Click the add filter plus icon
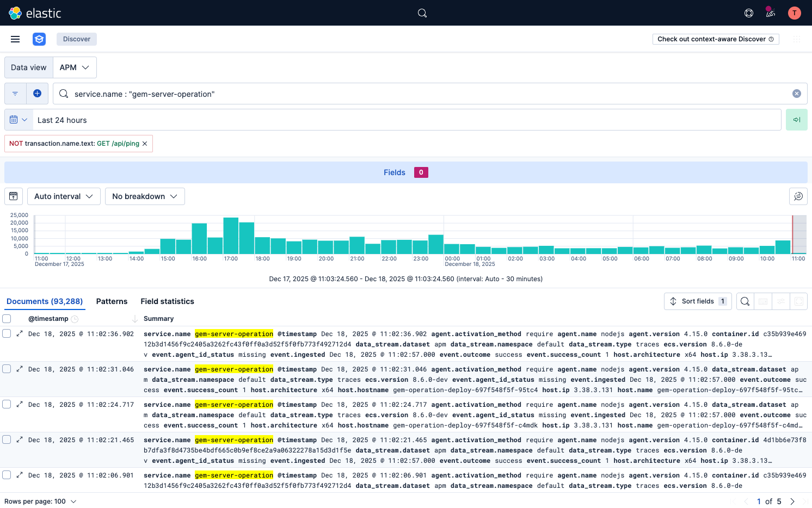 click(37, 94)
